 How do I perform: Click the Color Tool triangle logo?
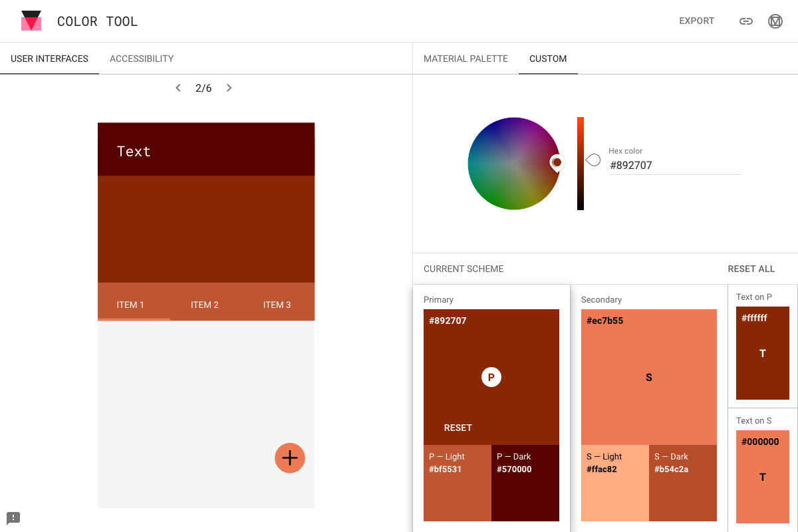(31, 21)
